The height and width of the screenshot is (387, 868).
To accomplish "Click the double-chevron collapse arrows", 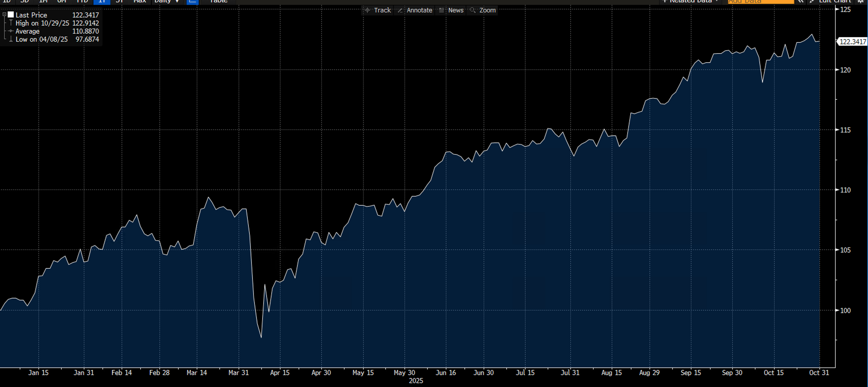I will tap(801, 1).
